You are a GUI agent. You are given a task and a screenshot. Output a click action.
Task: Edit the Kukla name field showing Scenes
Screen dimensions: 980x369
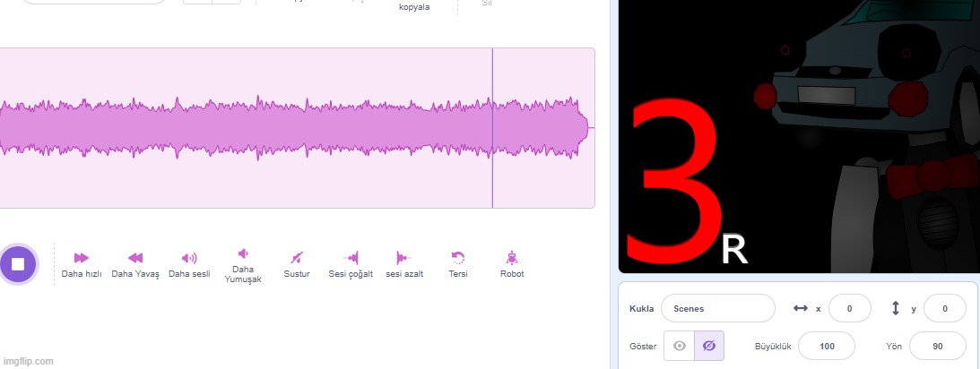point(717,308)
